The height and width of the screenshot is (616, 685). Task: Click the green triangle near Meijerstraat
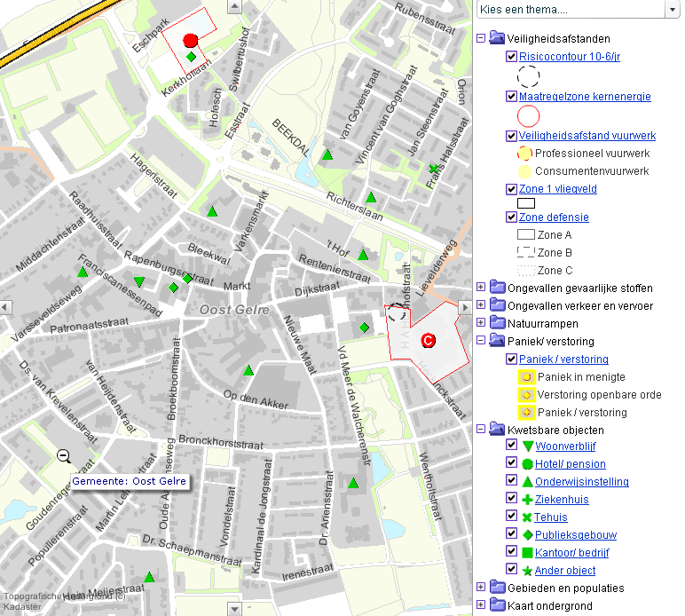click(149, 577)
